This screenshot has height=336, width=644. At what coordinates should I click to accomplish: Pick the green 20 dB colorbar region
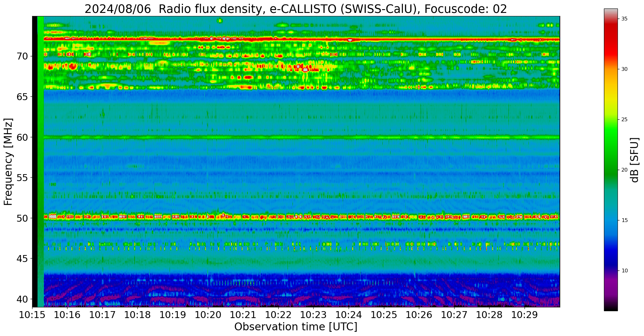coord(611,170)
